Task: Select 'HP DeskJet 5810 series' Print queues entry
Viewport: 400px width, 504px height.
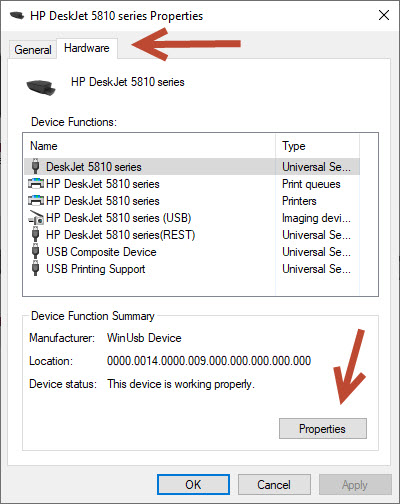Action: point(192,184)
